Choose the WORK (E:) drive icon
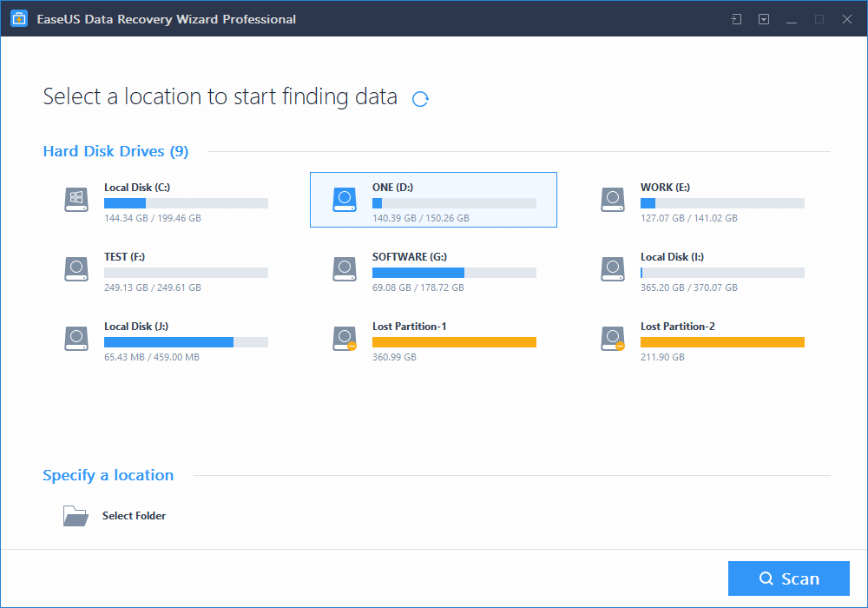The width and height of the screenshot is (868, 608). pyautogui.click(x=613, y=200)
